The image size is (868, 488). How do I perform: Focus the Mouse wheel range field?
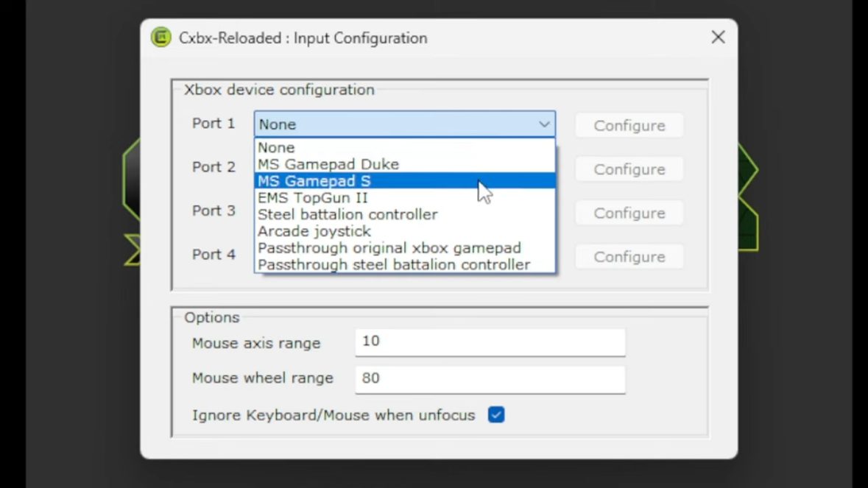pyautogui.click(x=490, y=379)
